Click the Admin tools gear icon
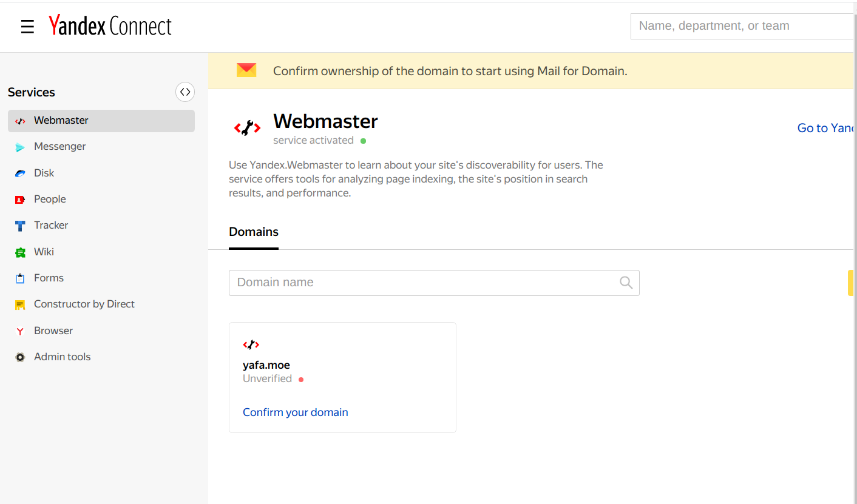This screenshot has height=504, width=857. [x=20, y=357]
